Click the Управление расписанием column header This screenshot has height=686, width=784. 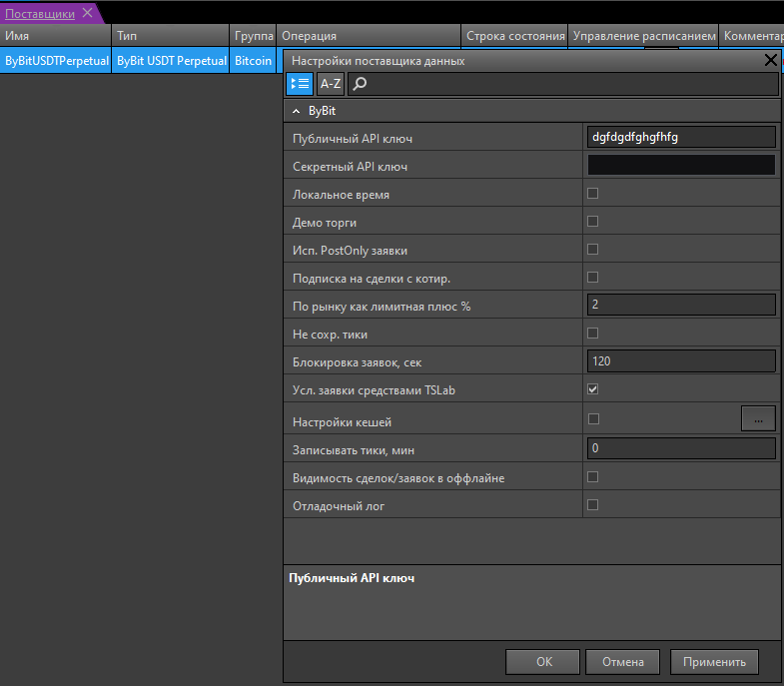pyautogui.click(x=643, y=36)
